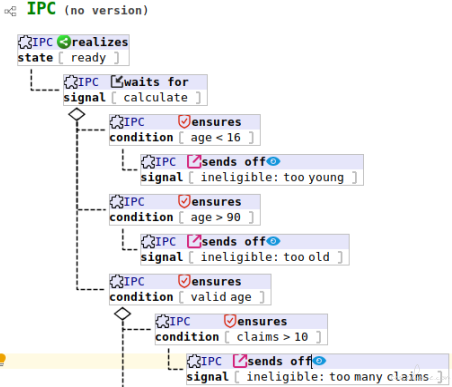Click 'ensures' keyword above age > 90

coord(216,201)
